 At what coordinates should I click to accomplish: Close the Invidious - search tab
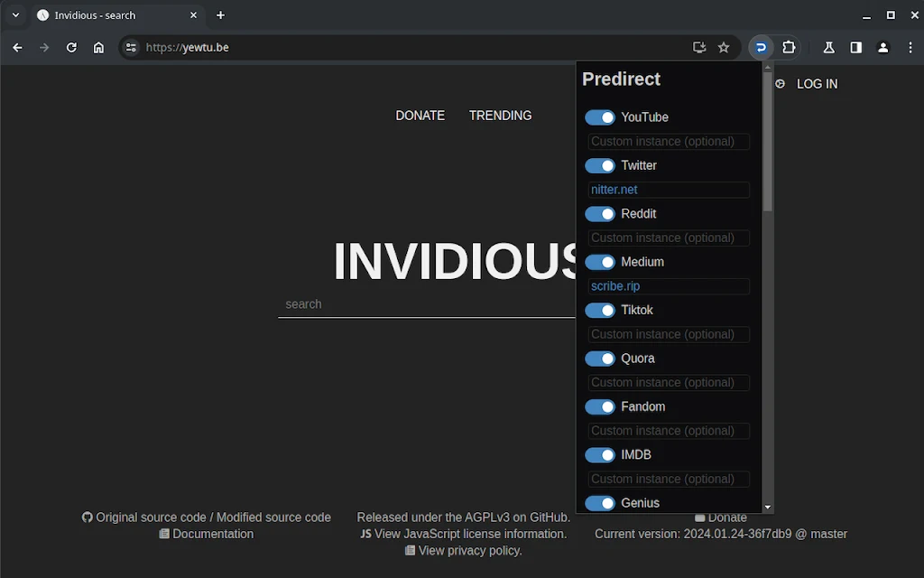tap(193, 15)
